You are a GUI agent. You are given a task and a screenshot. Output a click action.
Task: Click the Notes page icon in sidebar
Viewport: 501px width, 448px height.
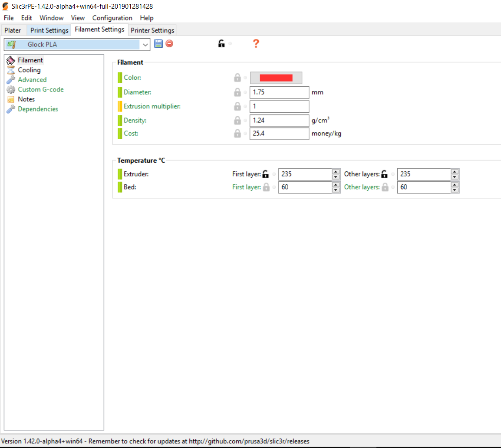coord(11,99)
